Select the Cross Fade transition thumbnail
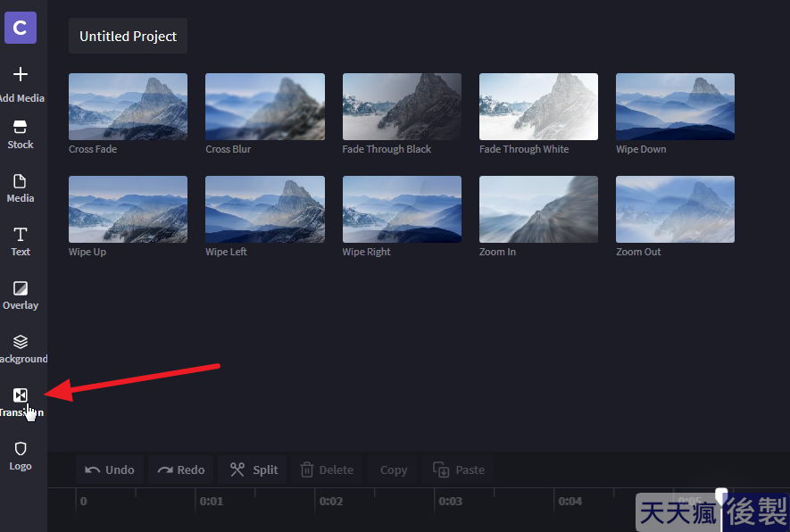Screen dimensions: 790x532 click(128, 106)
